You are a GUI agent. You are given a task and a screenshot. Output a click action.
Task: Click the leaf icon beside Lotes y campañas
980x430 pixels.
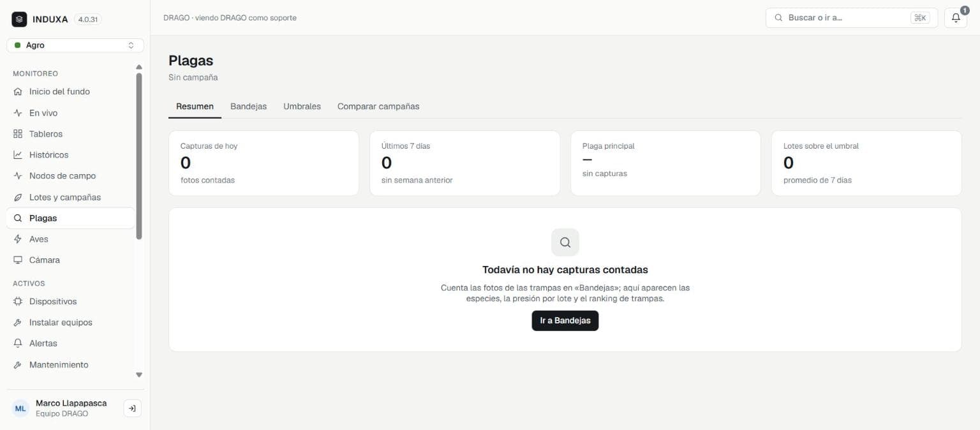[x=18, y=197]
